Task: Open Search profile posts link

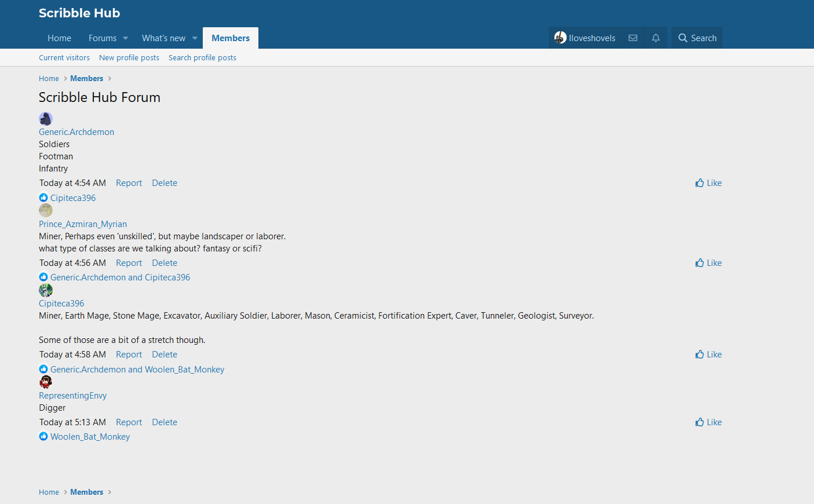Action: point(202,58)
